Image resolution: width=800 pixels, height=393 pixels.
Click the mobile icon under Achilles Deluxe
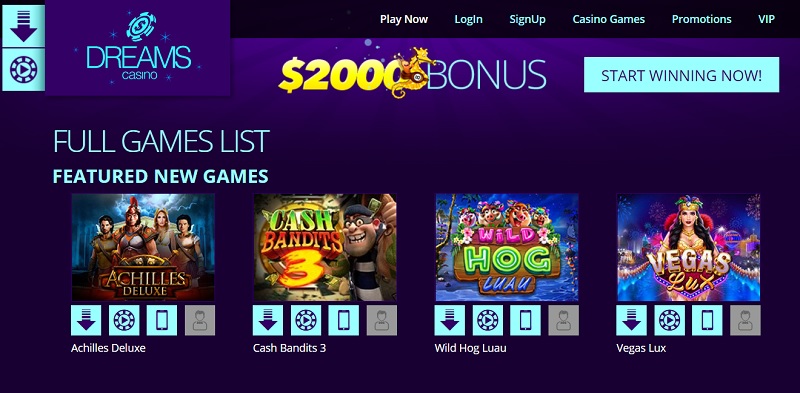point(162,321)
